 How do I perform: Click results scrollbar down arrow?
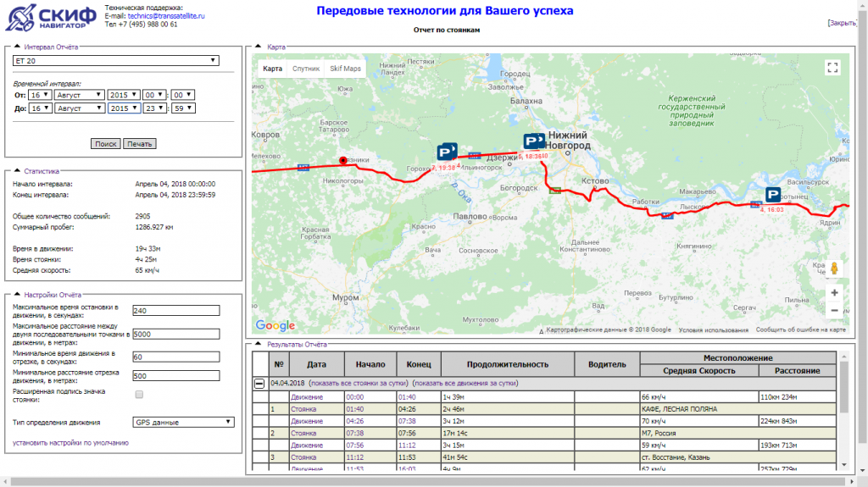click(x=843, y=466)
